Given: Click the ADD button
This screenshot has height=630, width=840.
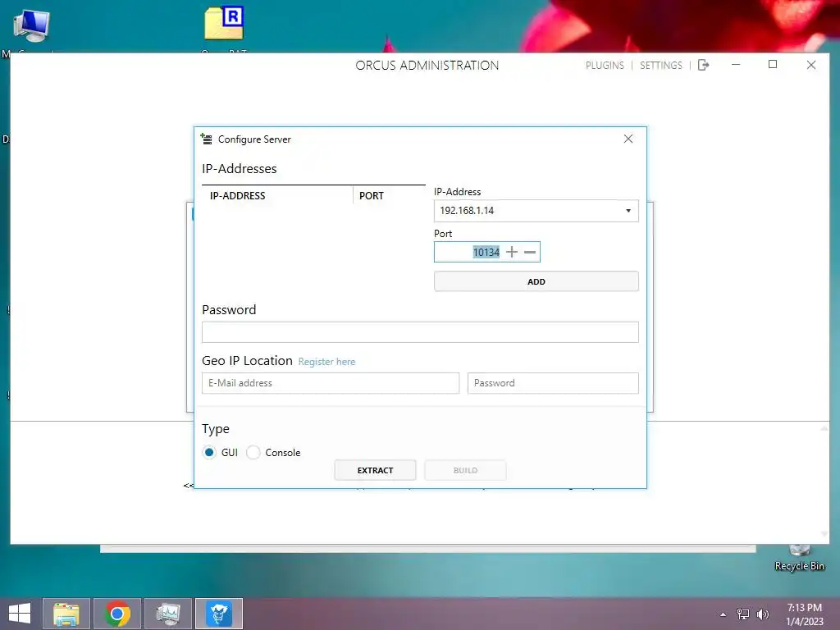Looking at the screenshot, I should click(x=536, y=281).
